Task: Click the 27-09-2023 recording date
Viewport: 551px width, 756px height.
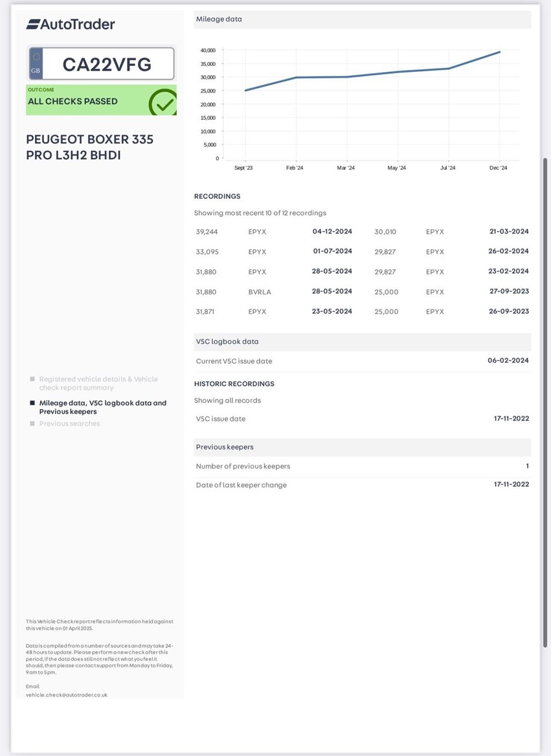Action: click(509, 291)
